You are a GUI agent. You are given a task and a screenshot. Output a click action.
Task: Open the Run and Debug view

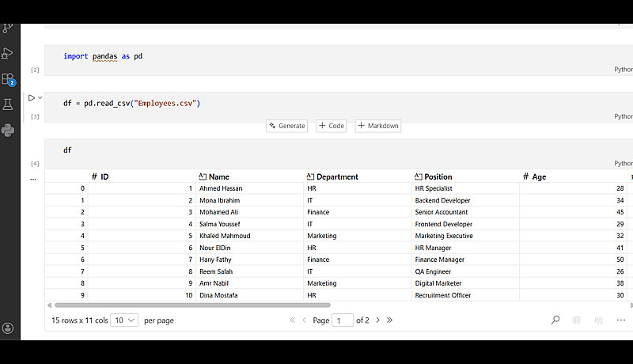click(x=8, y=54)
